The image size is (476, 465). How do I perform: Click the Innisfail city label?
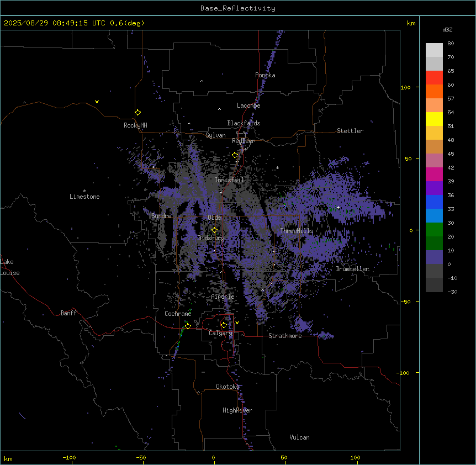point(229,180)
